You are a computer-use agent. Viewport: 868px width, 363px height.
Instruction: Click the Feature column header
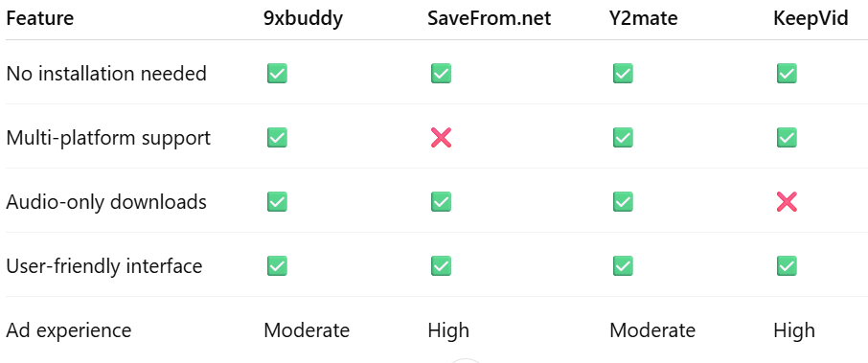[x=40, y=19]
